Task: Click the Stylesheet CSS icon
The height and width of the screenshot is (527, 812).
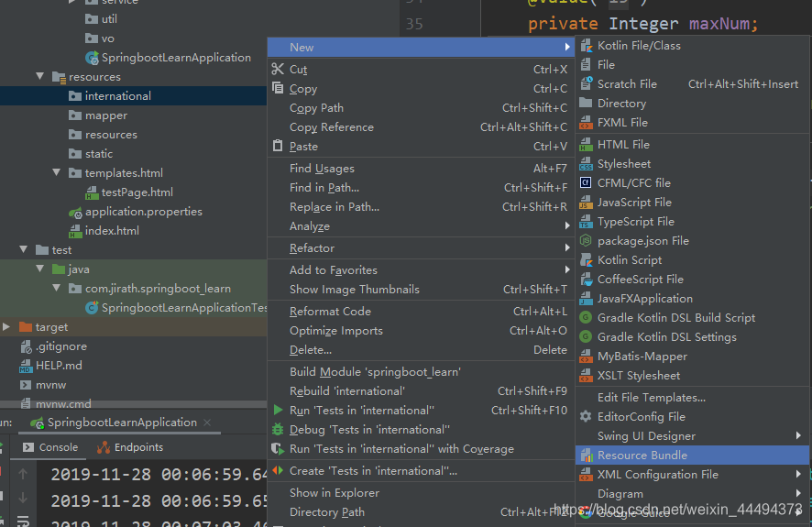Action: click(586, 163)
